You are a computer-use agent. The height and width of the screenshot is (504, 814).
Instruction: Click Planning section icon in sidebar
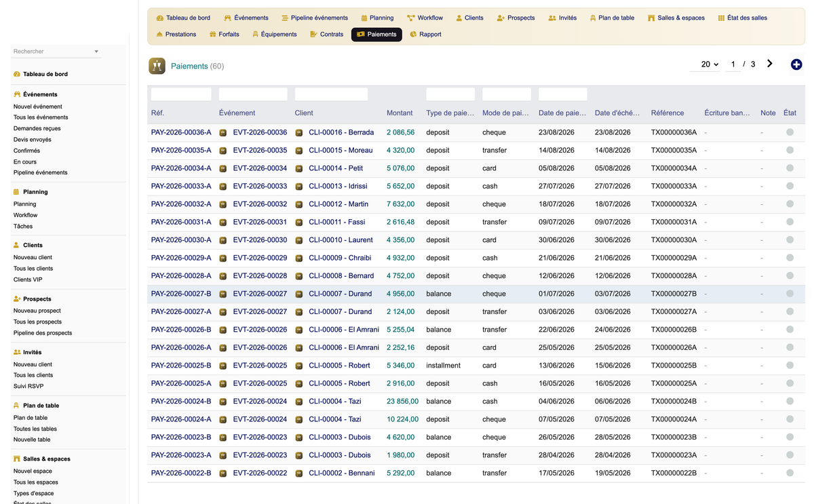(x=17, y=192)
